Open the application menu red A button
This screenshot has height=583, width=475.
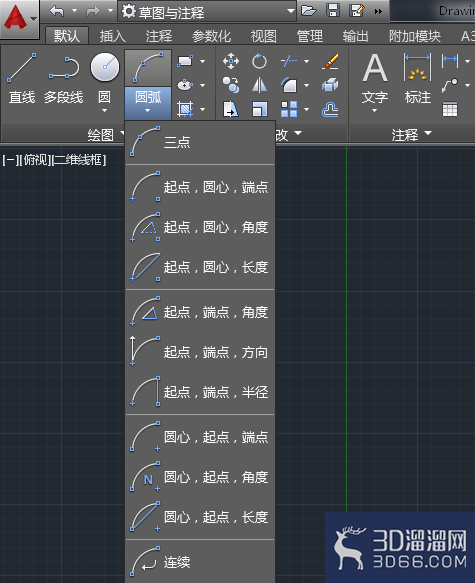tap(19, 19)
